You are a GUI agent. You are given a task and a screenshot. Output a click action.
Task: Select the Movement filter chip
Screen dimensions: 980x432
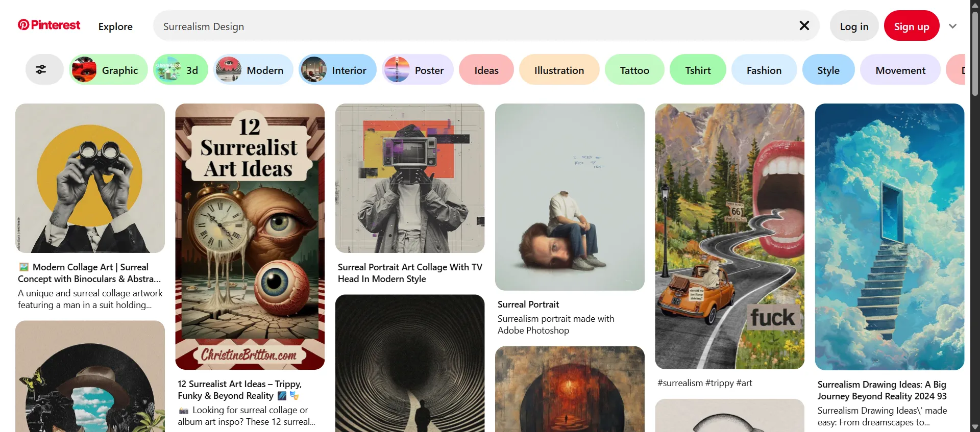900,70
